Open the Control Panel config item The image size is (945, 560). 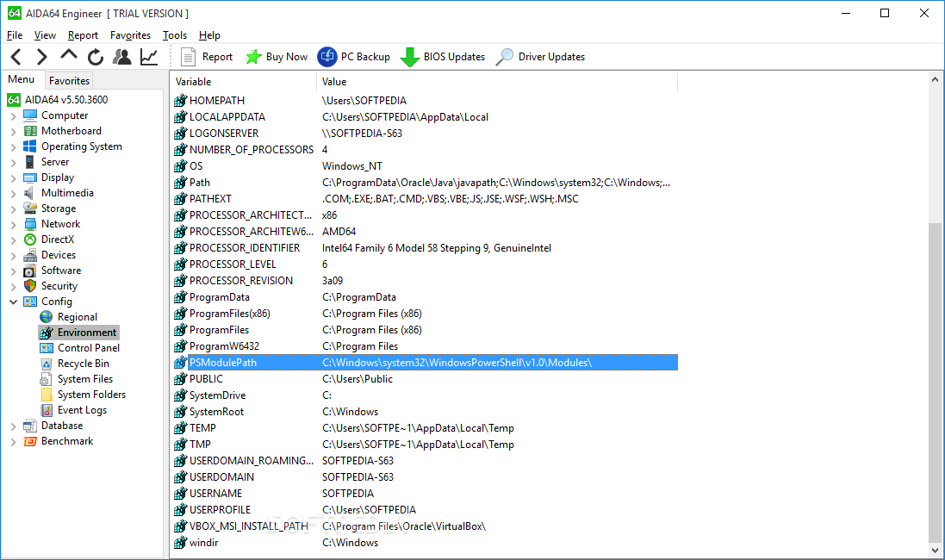(89, 348)
